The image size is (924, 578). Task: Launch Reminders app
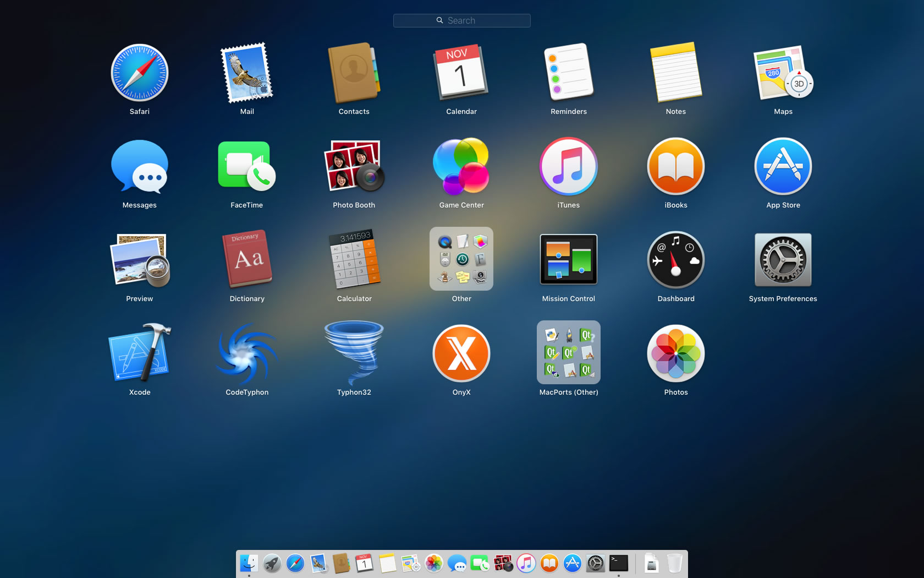click(x=569, y=73)
